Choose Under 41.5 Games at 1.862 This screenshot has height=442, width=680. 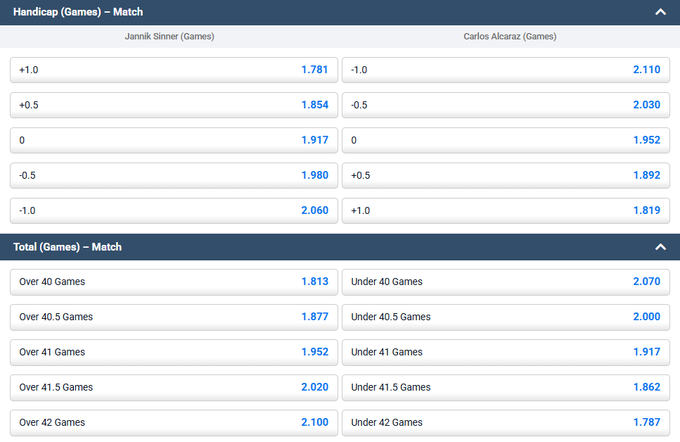[505, 387]
